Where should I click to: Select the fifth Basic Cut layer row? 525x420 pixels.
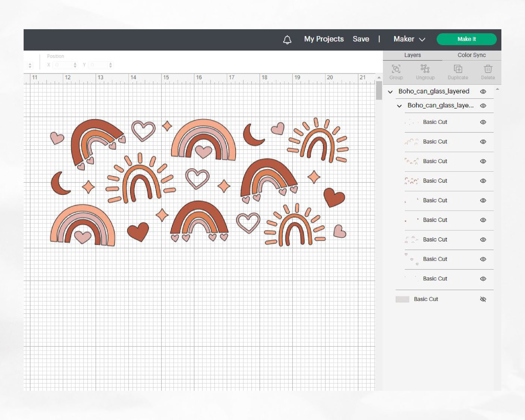[x=449, y=201]
